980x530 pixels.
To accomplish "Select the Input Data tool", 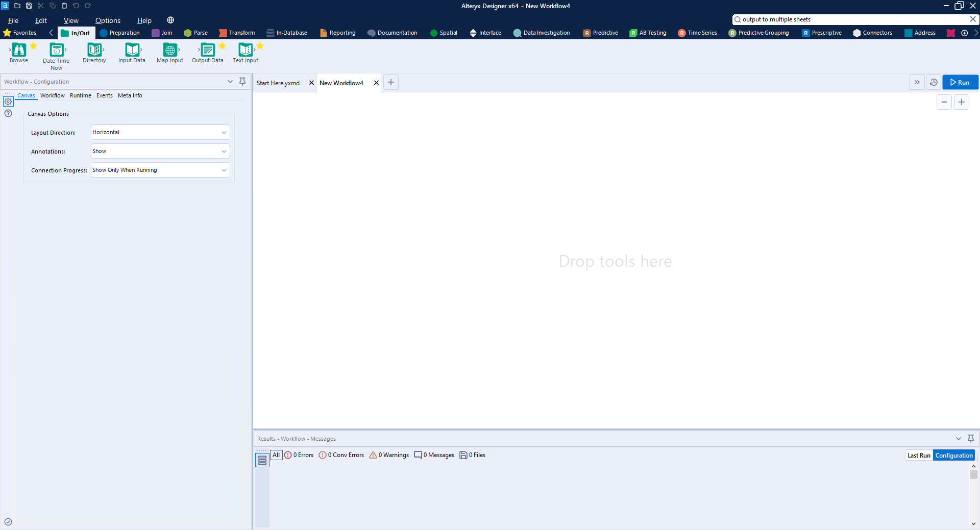I will coord(132,53).
